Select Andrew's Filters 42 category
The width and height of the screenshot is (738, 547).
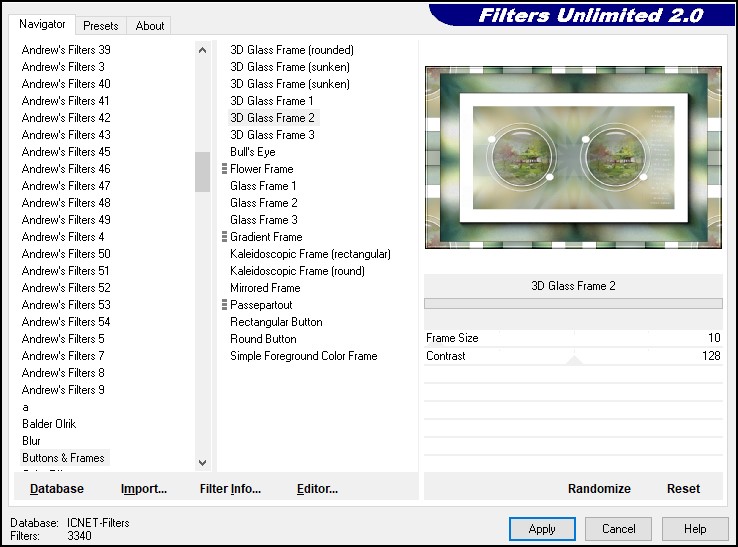pyautogui.click(x=66, y=118)
